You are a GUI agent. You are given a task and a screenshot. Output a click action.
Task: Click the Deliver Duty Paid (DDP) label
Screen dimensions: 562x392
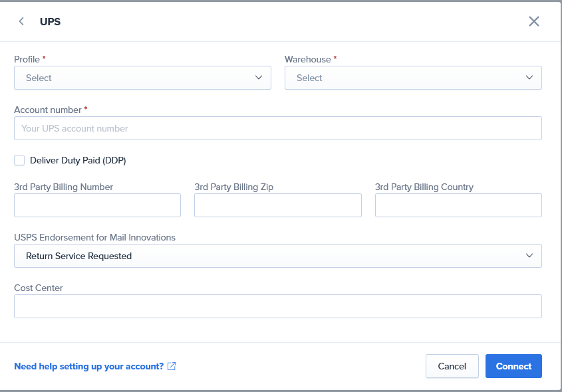(78, 160)
